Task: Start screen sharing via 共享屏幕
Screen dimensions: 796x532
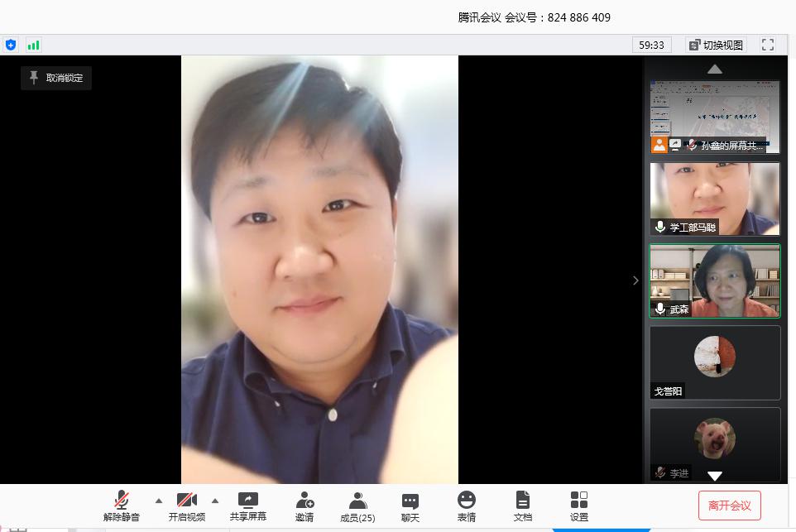Action: pos(248,506)
